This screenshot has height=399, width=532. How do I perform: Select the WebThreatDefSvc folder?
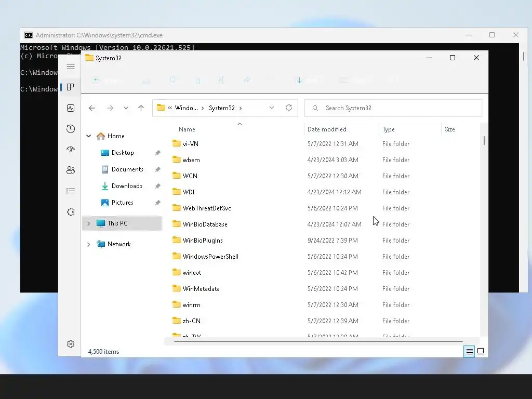tap(207, 208)
